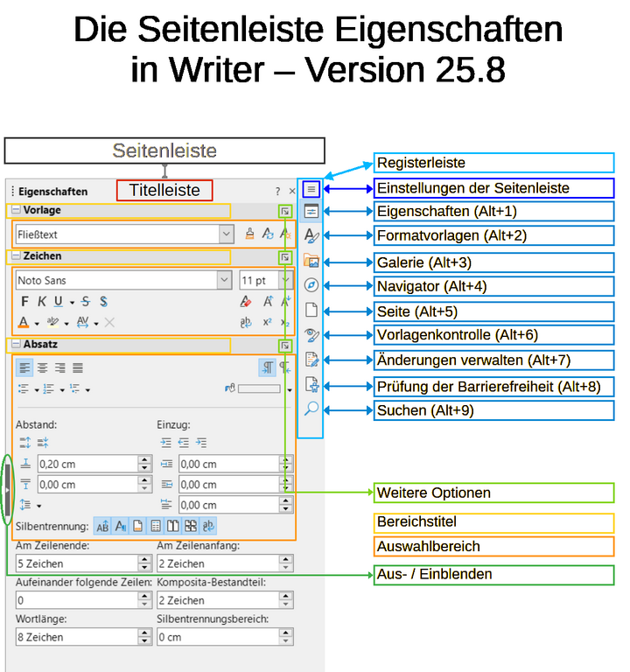Click outline format list icon
630x672 pixels.
pyautogui.click(x=74, y=388)
